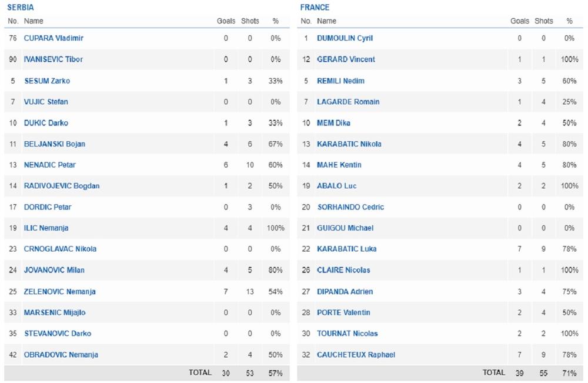Image resolution: width=588 pixels, height=383 pixels.
Task: Click MAHE Kentin player link
Action: click(339, 165)
